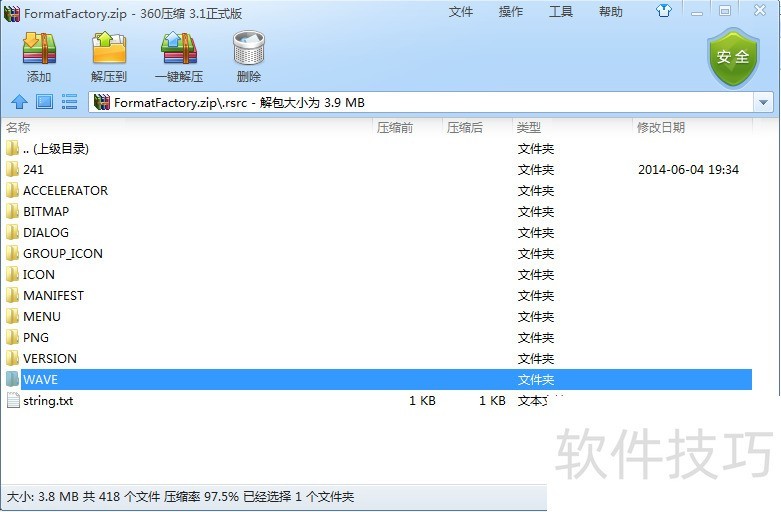Screen dimensions: 781x512
Task: Click the 压缩前 '1 KB' size of string.txt
Action: 422,400
